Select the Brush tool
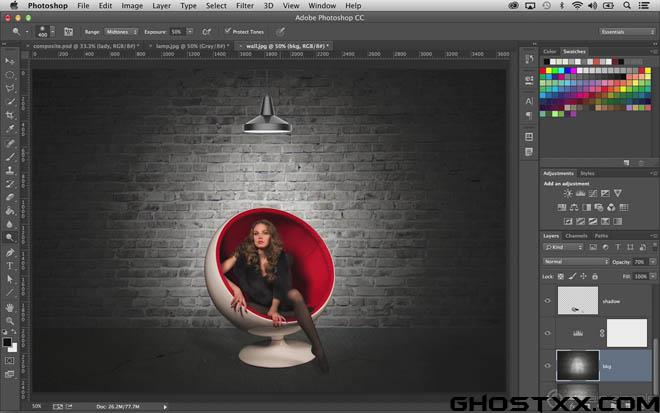 click(x=10, y=157)
